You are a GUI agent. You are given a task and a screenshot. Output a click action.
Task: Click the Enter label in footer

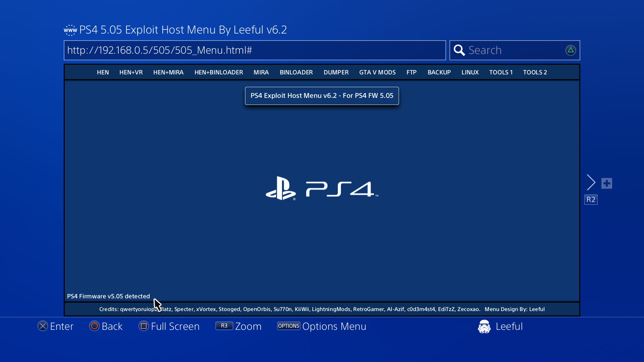(62, 326)
